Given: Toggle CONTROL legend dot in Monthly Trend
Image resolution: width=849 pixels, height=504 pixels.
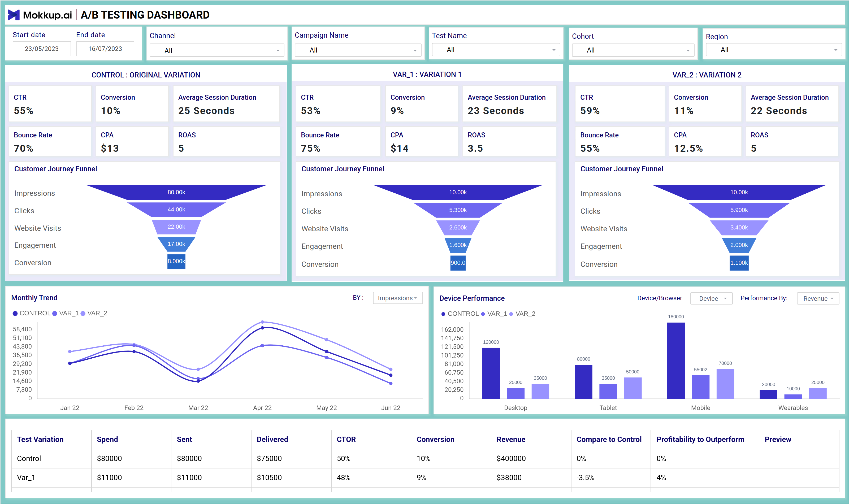Looking at the screenshot, I should [x=15, y=313].
